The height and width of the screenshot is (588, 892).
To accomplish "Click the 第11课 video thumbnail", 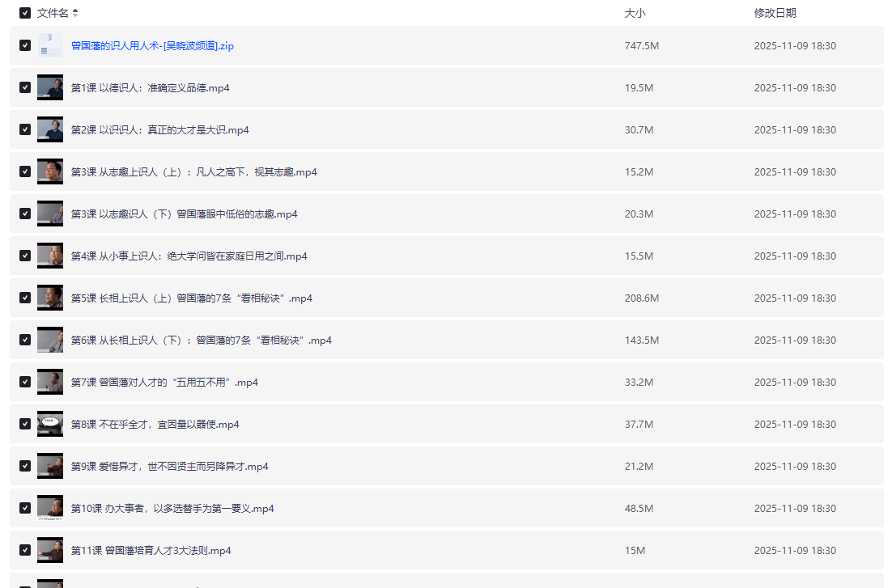I will click(50, 550).
